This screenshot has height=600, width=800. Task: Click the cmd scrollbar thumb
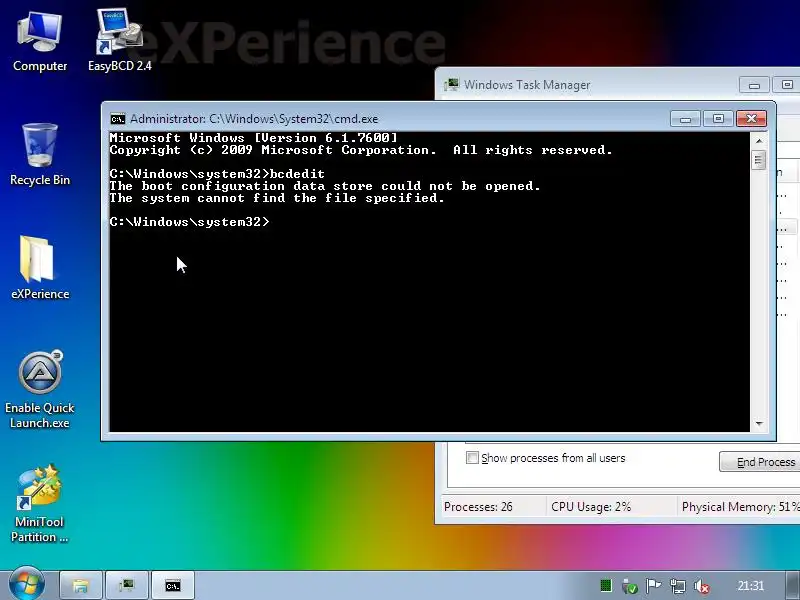coord(759,160)
